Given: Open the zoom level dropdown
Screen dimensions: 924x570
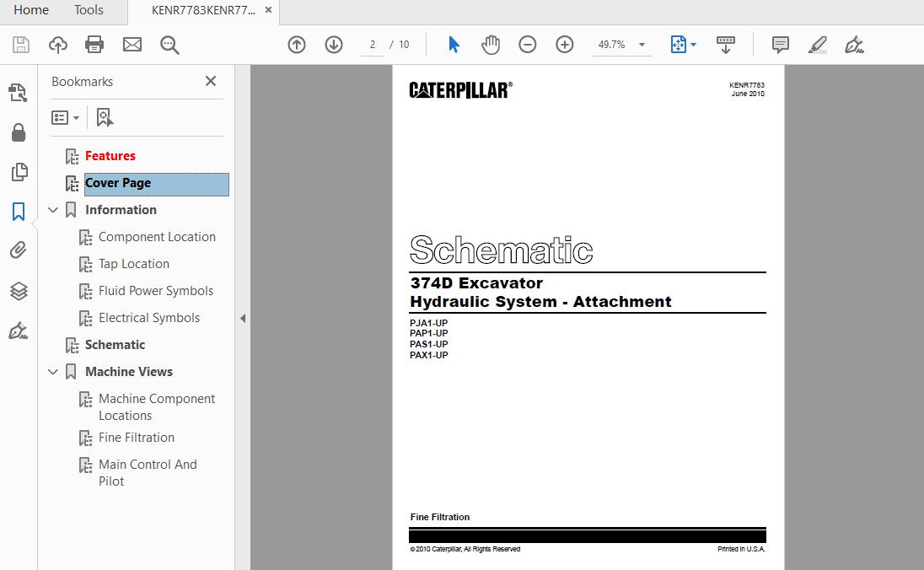Looking at the screenshot, I should pyautogui.click(x=642, y=45).
